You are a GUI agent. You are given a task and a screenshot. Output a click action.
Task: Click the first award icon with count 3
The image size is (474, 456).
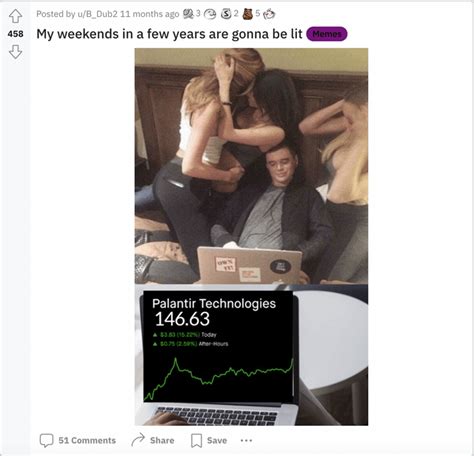[188, 14]
